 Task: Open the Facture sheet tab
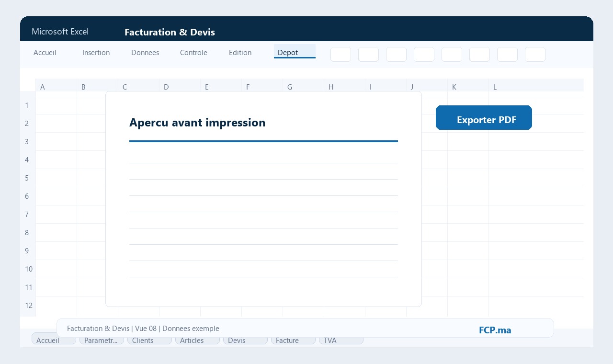293,340
